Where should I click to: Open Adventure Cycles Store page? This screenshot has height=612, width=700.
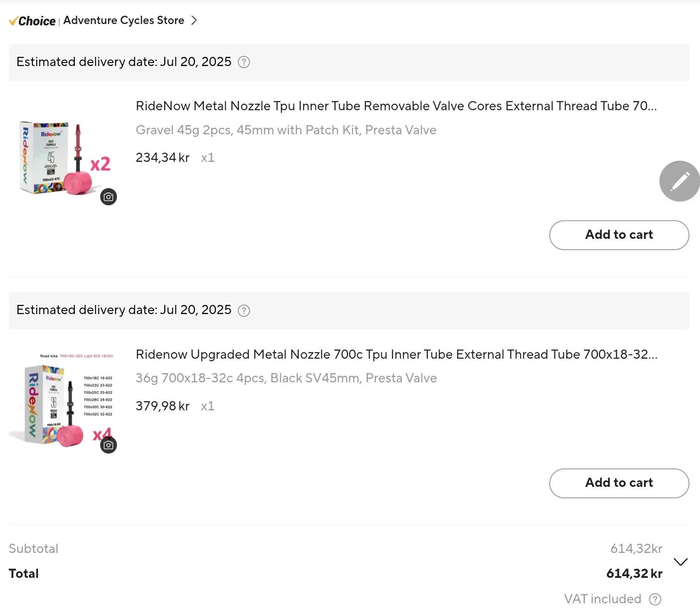[x=123, y=21]
